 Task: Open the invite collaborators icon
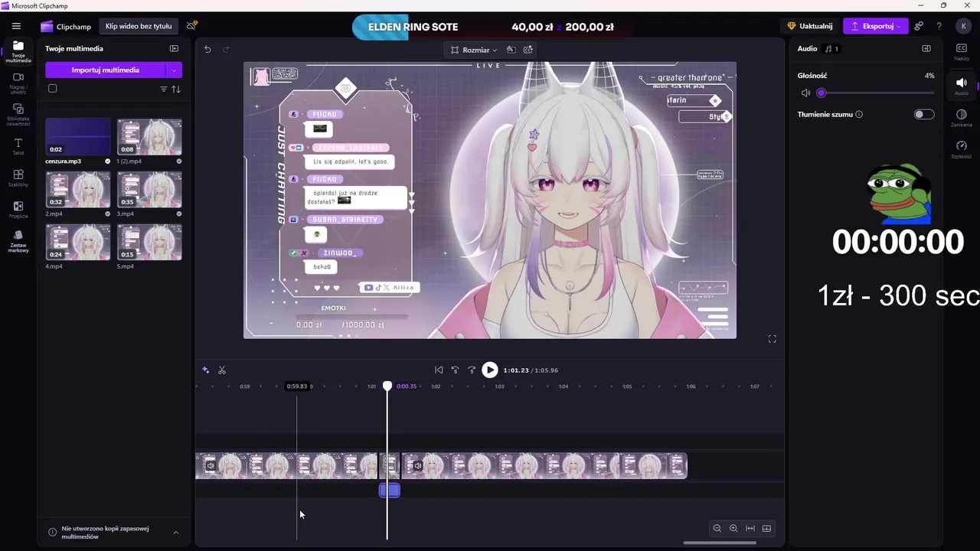click(x=919, y=26)
